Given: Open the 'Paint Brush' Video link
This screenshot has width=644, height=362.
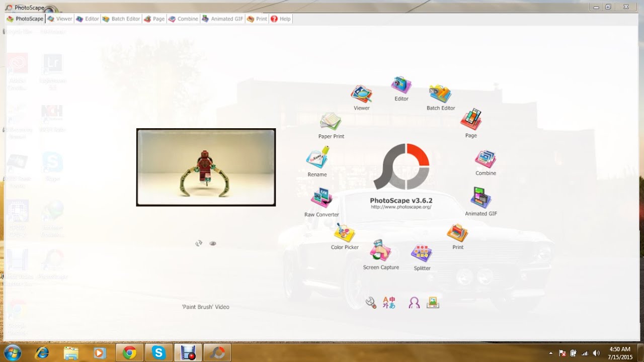Looking at the screenshot, I should point(205,307).
